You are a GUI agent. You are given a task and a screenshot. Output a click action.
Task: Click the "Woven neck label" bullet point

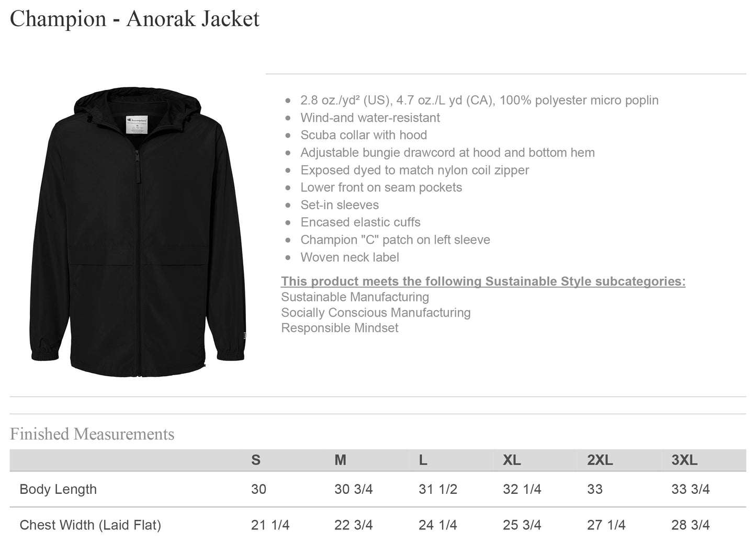(349, 257)
